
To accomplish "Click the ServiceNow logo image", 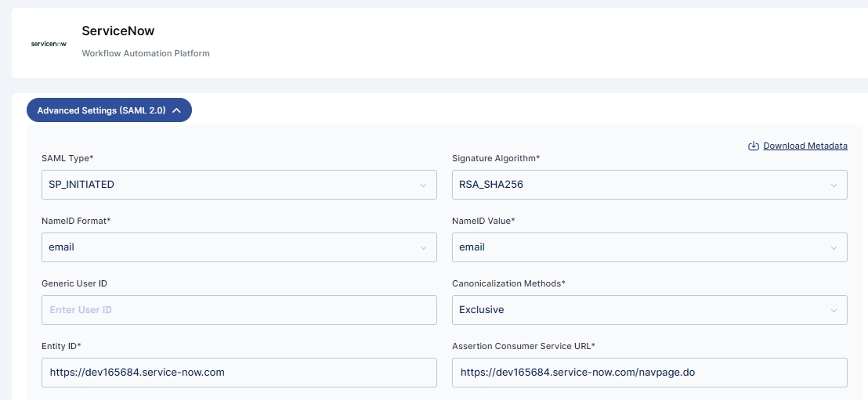I will tap(49, 43).
